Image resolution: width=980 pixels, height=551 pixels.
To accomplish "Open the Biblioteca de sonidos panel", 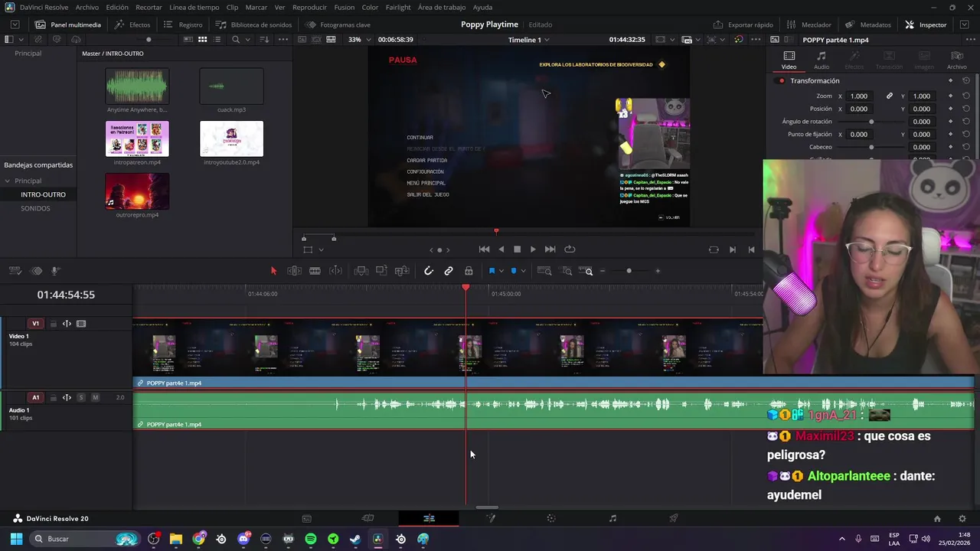I will [253, 24].
